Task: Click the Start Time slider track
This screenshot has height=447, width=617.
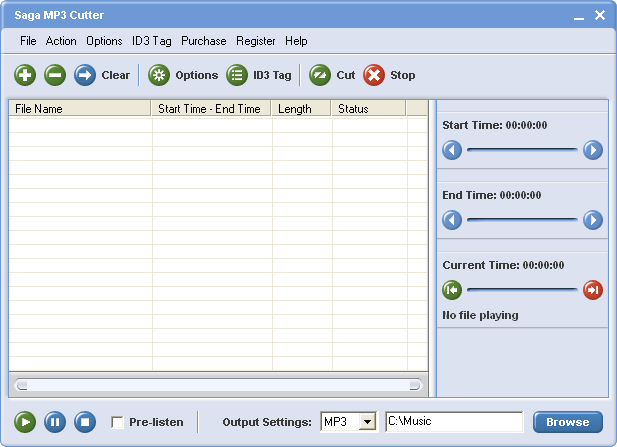Action: (x=522, y=150)
